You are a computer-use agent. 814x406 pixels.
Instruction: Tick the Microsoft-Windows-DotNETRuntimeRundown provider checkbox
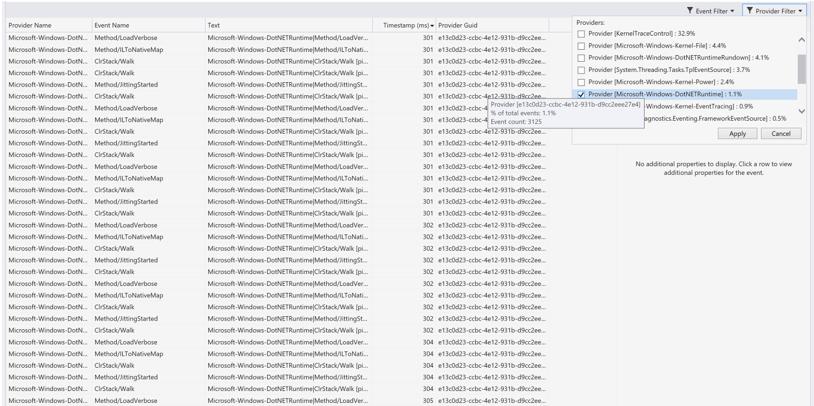[581, 58]
